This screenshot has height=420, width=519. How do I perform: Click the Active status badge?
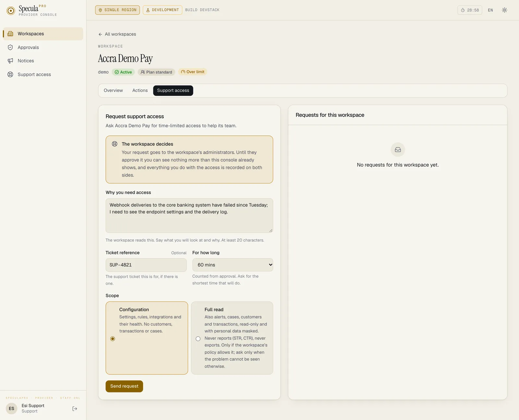click(x=123, y=72)
